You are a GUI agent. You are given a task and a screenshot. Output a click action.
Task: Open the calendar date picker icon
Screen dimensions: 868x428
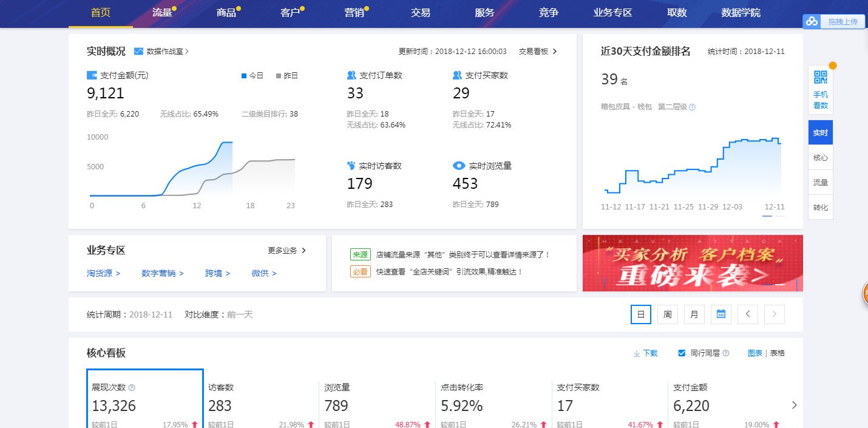coord(721,314)
